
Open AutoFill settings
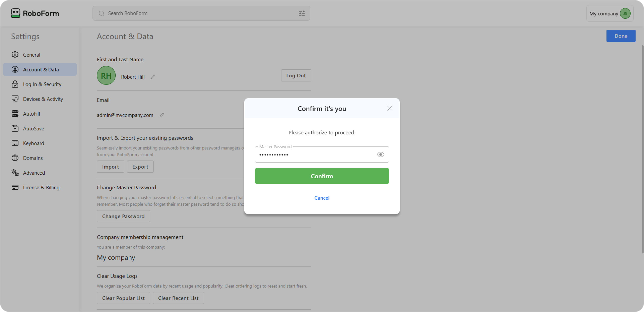coord(40,113)
